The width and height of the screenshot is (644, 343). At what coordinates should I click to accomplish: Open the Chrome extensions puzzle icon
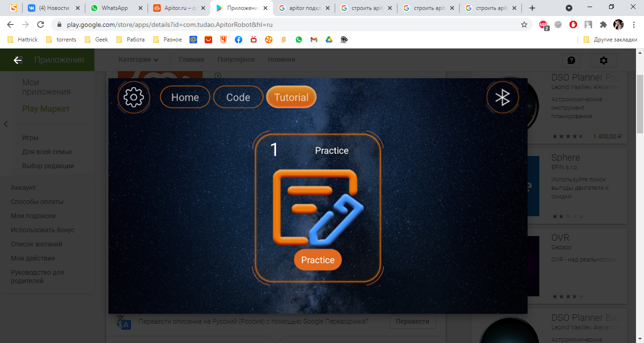603,24
